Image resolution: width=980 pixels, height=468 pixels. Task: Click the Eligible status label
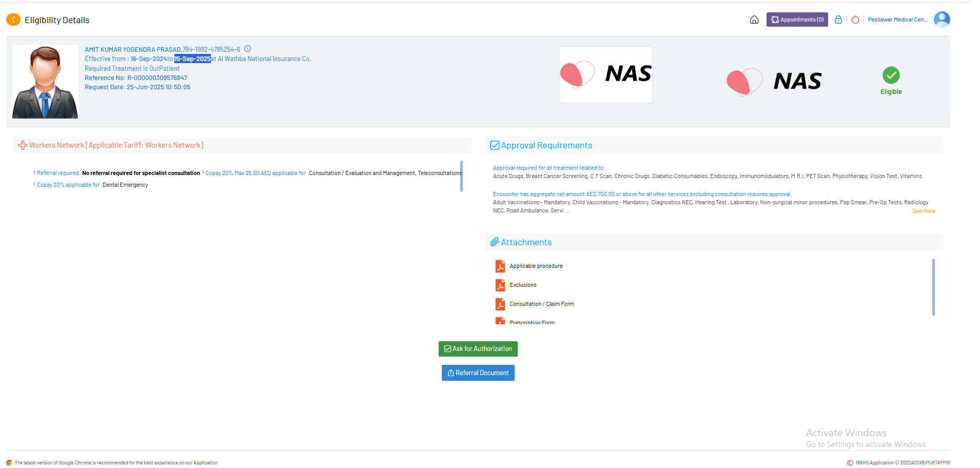[891, 92]
